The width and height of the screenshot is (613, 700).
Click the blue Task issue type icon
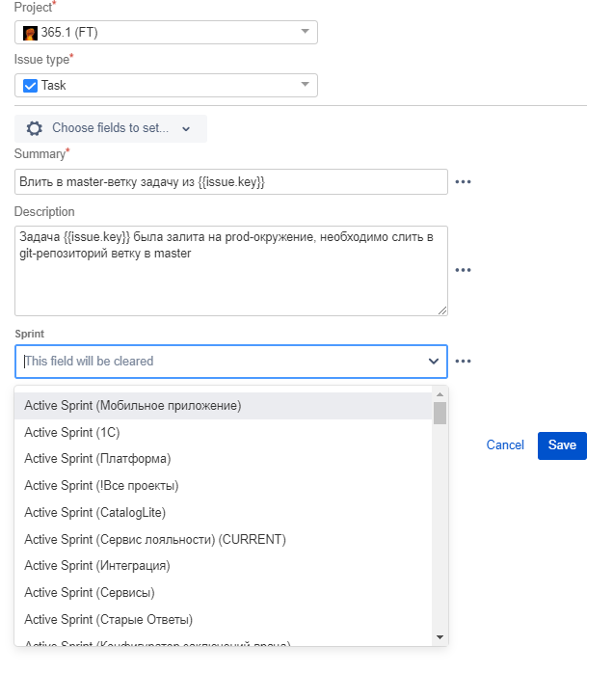click(x=30, y=86)
